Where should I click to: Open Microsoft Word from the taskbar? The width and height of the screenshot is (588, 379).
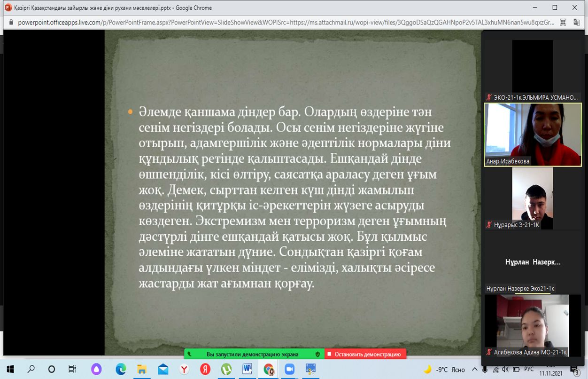(x=247, y=369)
